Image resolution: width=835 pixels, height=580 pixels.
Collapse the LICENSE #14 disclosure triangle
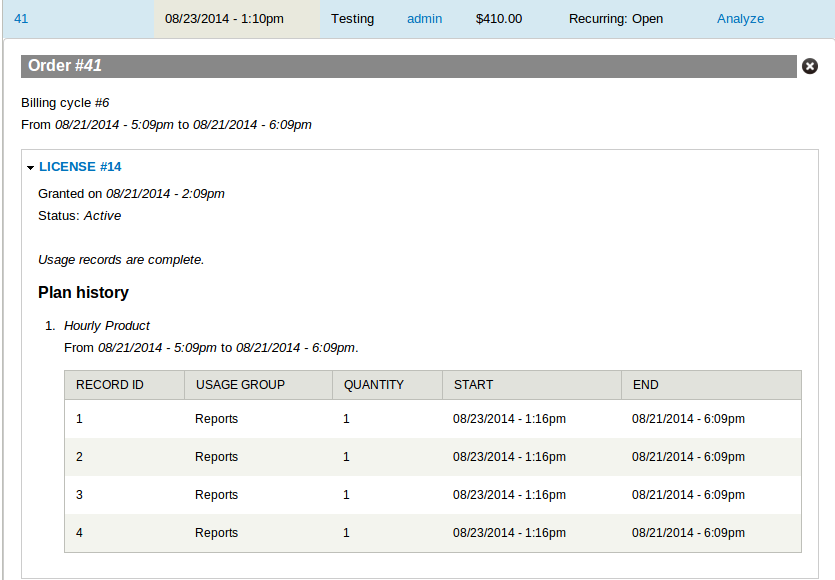31,166
